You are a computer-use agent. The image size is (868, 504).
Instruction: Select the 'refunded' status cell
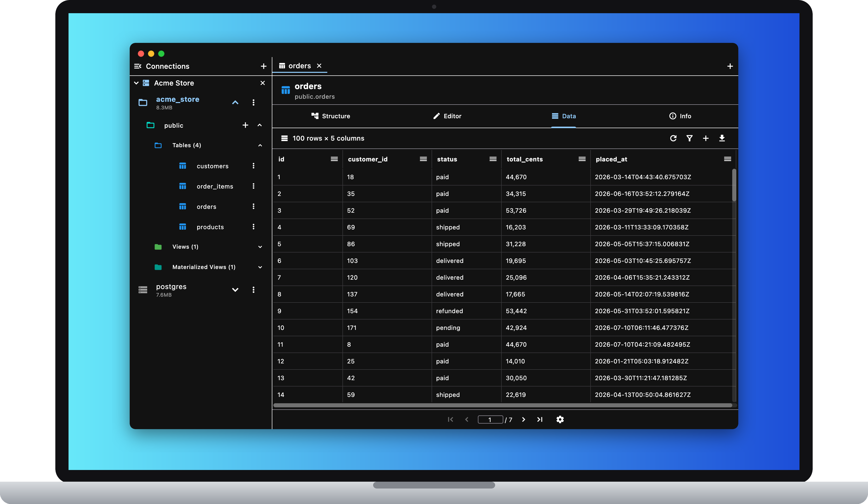[466, 311]
